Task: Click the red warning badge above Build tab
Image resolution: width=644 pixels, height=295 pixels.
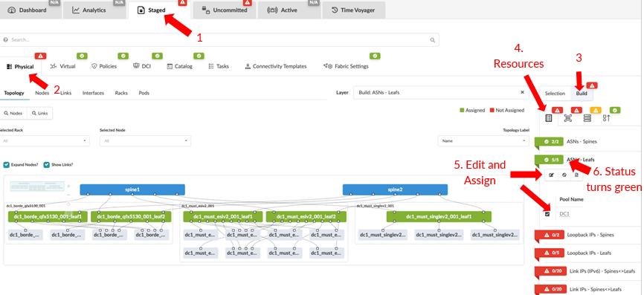Action: tap(592, 85)
